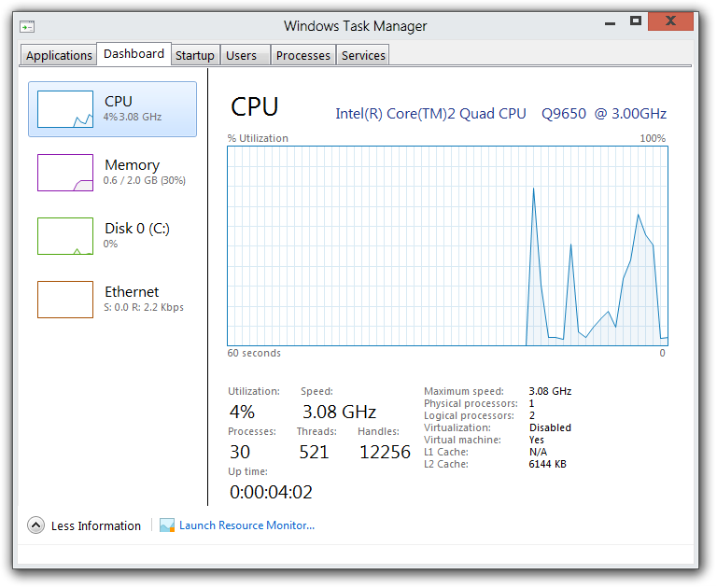The image size is (717, 588).
Task: Click the Resource Monitor icon
Action: click(167, 525)
